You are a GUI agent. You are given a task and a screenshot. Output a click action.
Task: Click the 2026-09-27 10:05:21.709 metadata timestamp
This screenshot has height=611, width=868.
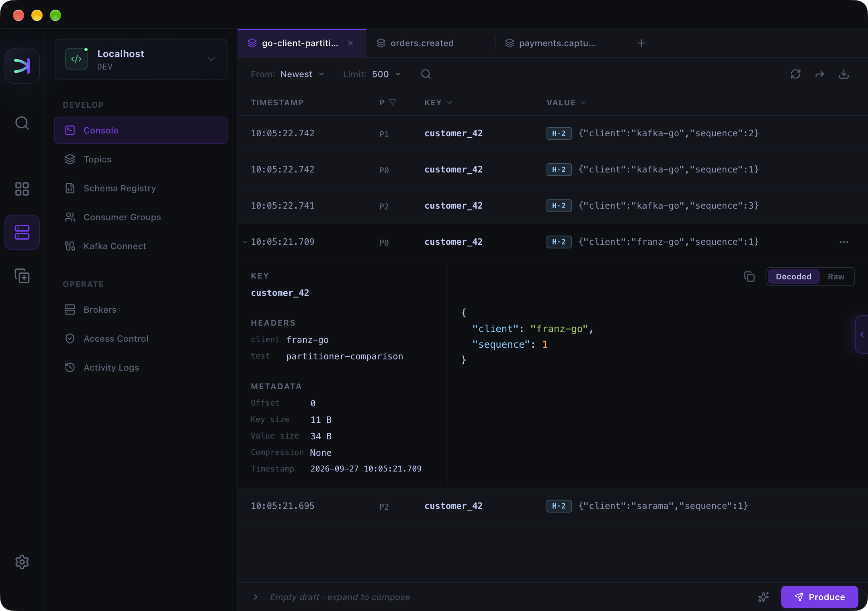(x=366, y=469)
